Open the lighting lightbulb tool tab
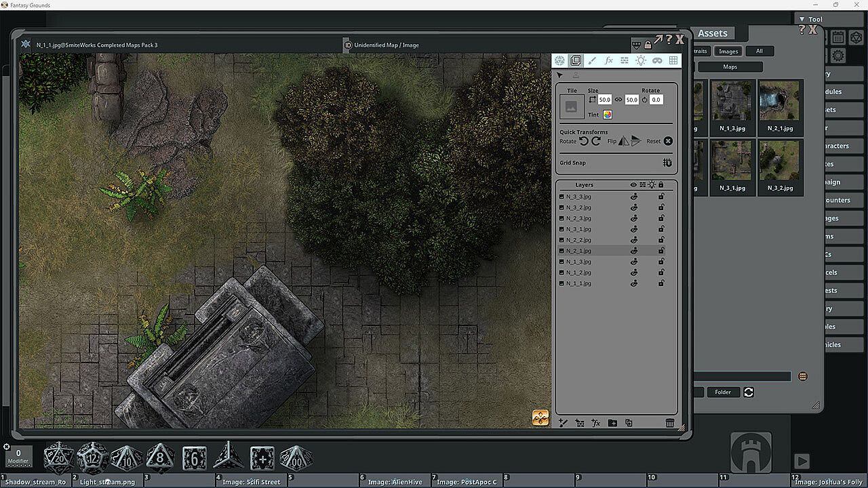The width and height of the screenshot is (868, 488). click(641, 61)
